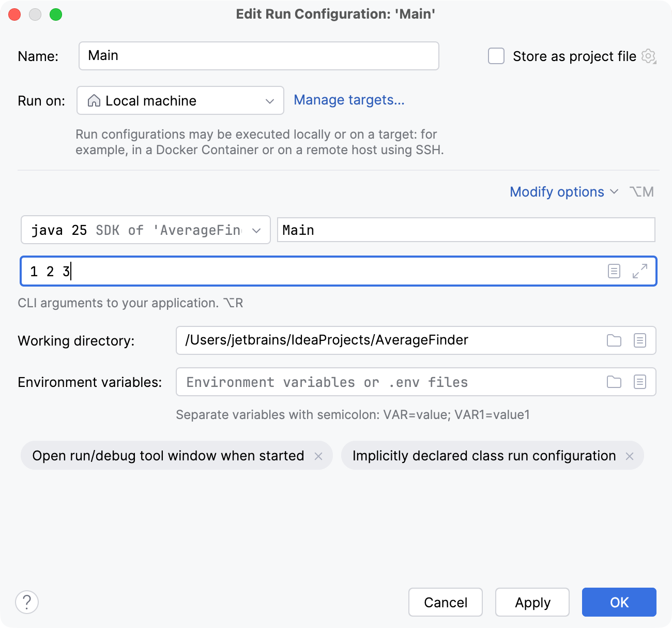This screenshot has width=672, height=628.
Task: Insert macros into the working directory path
Action: coord(640,340)
